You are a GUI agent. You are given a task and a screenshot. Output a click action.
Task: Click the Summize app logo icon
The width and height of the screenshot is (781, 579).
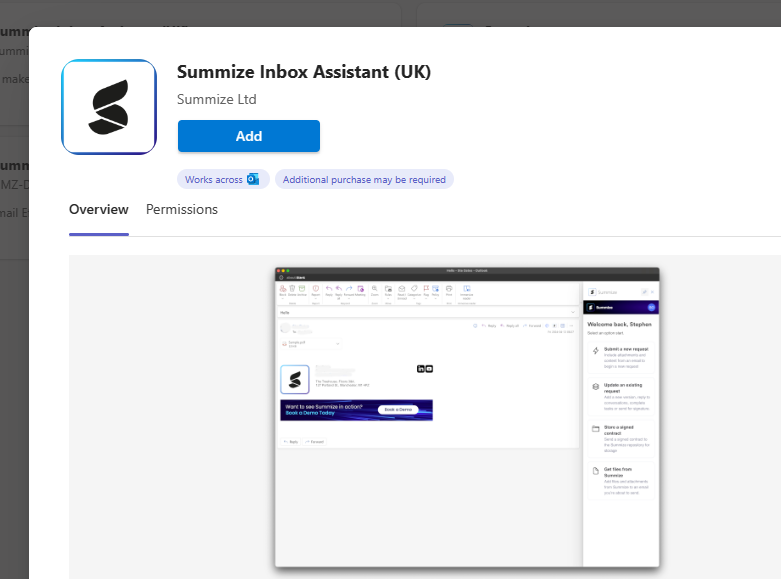tap(109, 107)
